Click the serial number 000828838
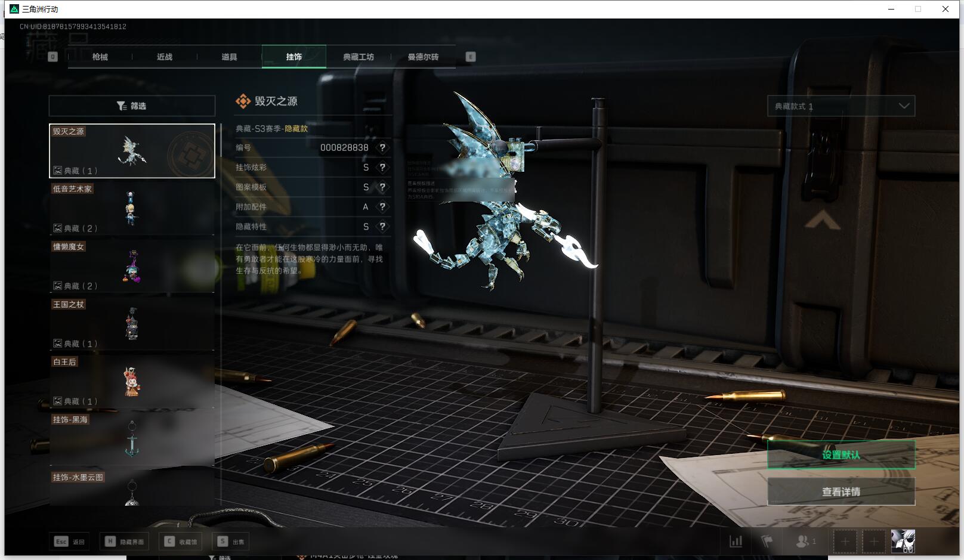Image resolution: width=964 pixels, height=560 pixels. 344,147
